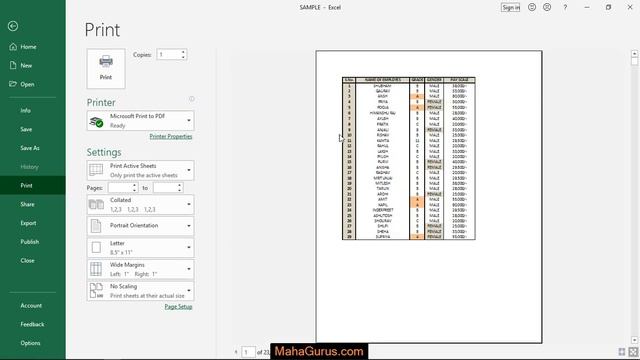The width and height of the screenshot is (640, 360).
Task: Click the large Print button
Action: (x=106, y=69)
